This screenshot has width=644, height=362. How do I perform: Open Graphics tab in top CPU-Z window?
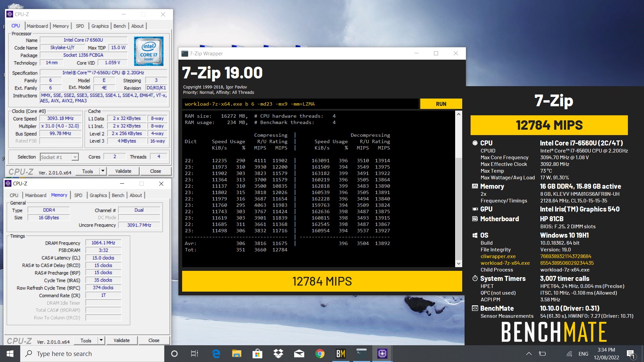pyautogui.click(x=100, y=26)
